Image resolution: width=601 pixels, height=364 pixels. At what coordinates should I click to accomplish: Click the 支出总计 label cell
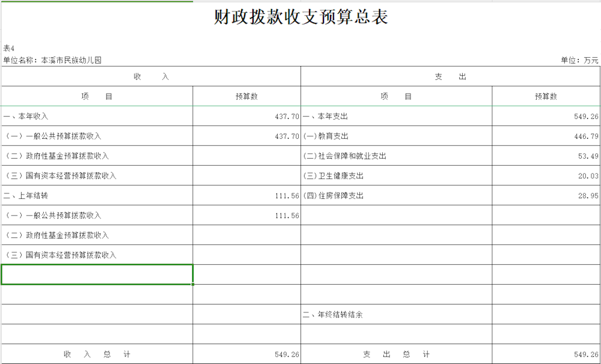pyautogui.click(x=396, y=354)
